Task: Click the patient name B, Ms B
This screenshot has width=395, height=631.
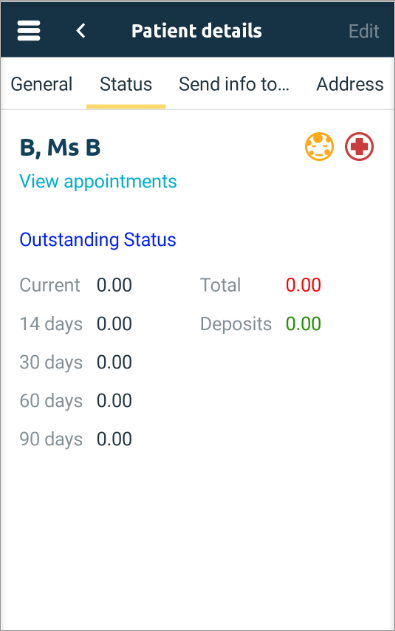Action: tap(60, 147)
